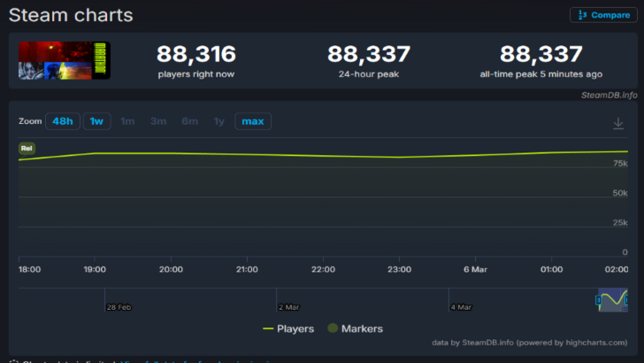This screenshot has height=363, width=644.
Task: Click the Compare button
Action: point(603,15)
